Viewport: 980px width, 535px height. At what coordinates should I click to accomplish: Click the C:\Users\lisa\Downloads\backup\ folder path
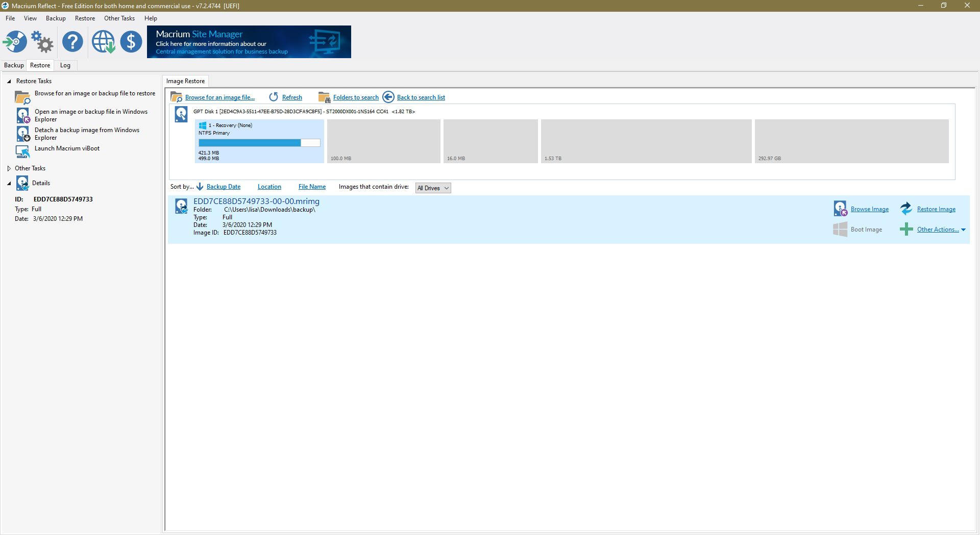269,210
